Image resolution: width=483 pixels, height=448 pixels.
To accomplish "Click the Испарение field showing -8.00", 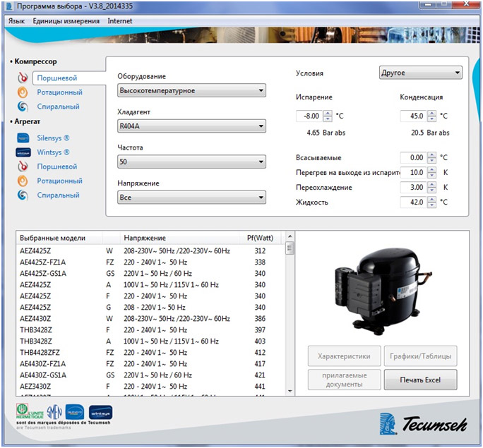I will tap(309, 116).
